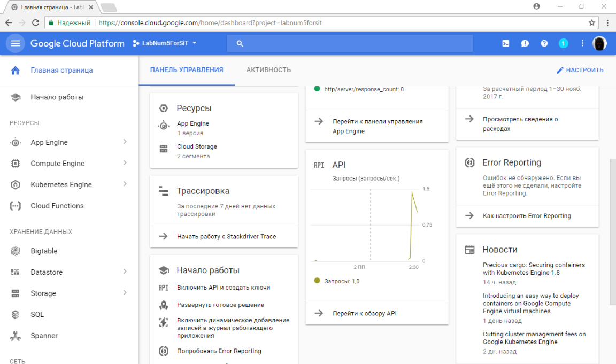This screenshot has height=364, width=616.
Task: Click the API requests chart
Action: coord(365,225)
